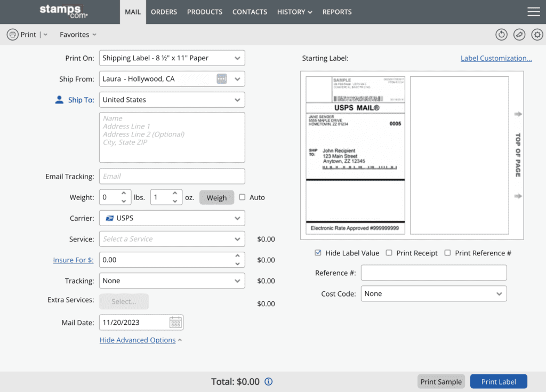The image size is (546, 392).
Task: Click the megaphone announcements icon
Action: [x=519, y=34]
